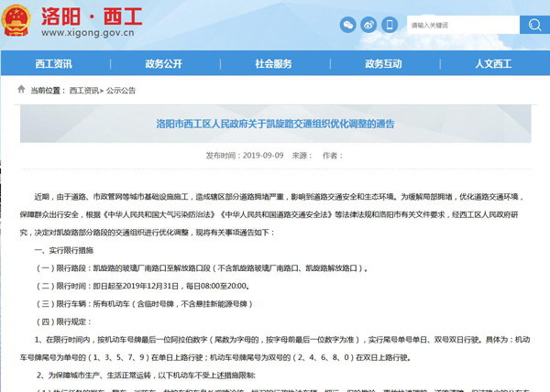Click the line starting （三）限行车辆
Image resolution: width=550 pixels, height=392 pixels.
pyautogui.click(x=144, y=304)
